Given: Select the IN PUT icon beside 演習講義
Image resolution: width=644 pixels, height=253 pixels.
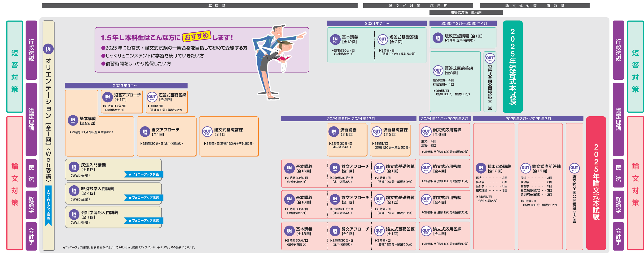Looking at the screenshot, I should click(333, 131).
